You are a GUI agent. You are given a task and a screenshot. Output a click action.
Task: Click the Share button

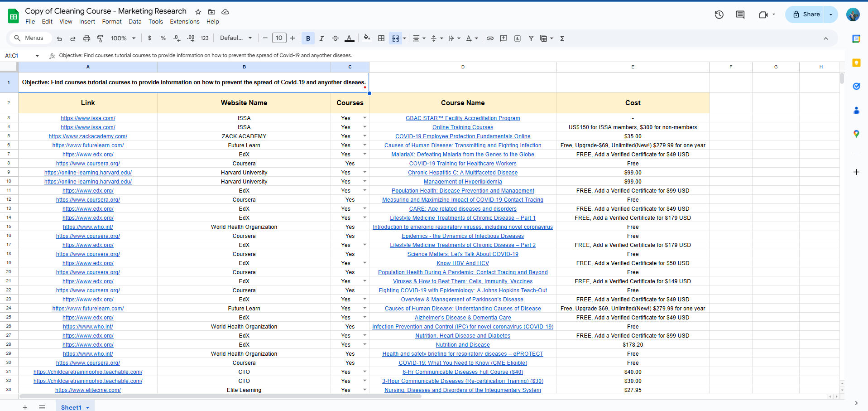pos(806,15)
